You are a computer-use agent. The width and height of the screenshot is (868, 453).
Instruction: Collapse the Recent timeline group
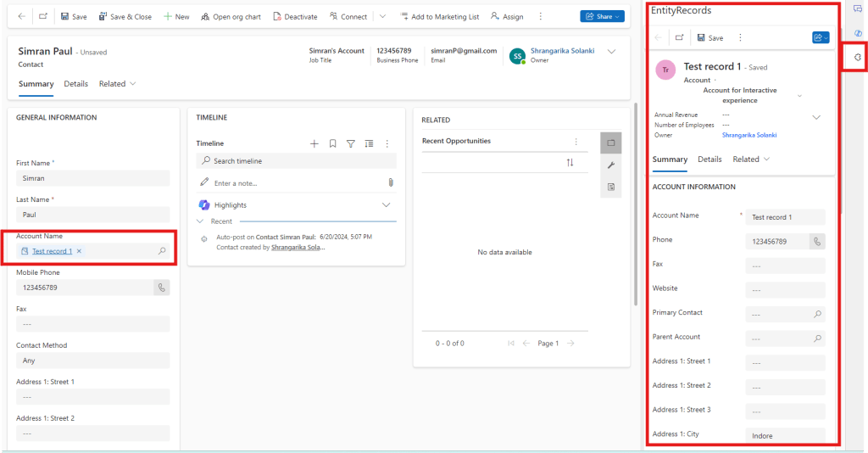point(201,221)
